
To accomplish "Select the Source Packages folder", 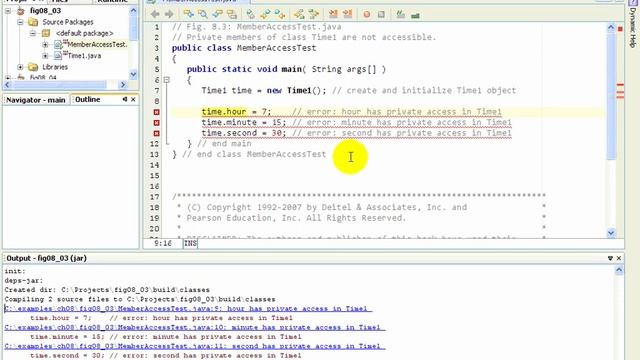I will click(x=68, y=22).
